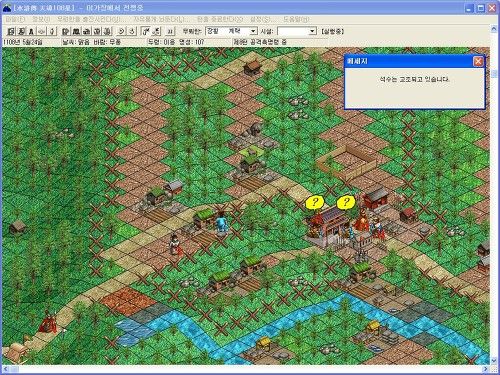Image resolution: width=500 pixels, height=375 pixels.
Task: Click the vertical scrollbar down arrow
Action: coord(494,361)
